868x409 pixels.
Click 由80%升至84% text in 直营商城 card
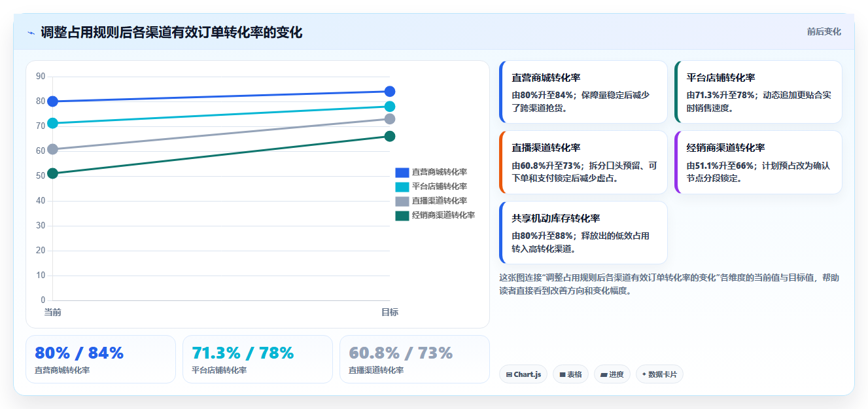(543, 95)
